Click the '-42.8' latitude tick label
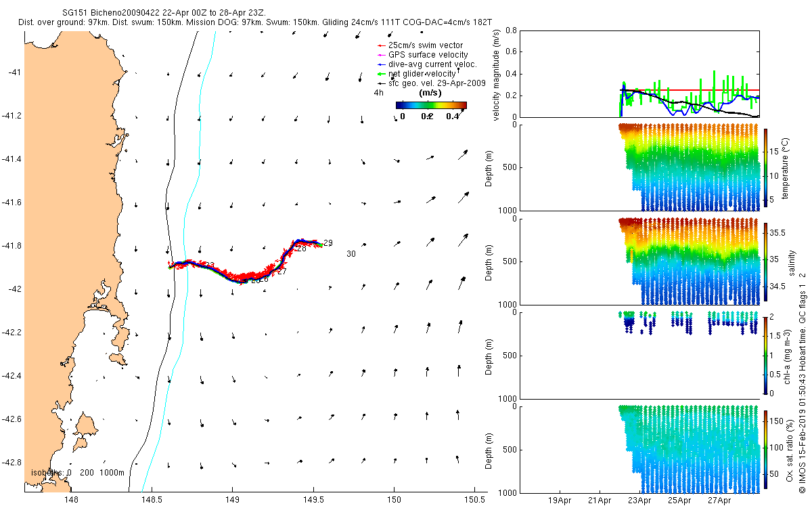The image size is (812, 508). click(11, 463)
